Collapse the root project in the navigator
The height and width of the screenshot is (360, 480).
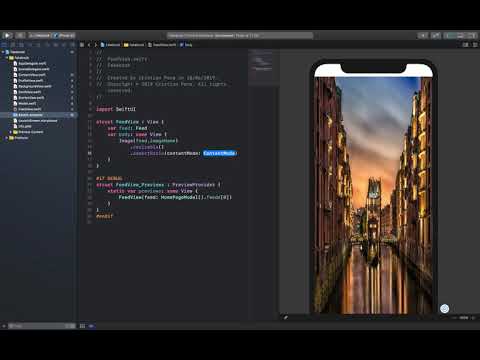(3, 52)
